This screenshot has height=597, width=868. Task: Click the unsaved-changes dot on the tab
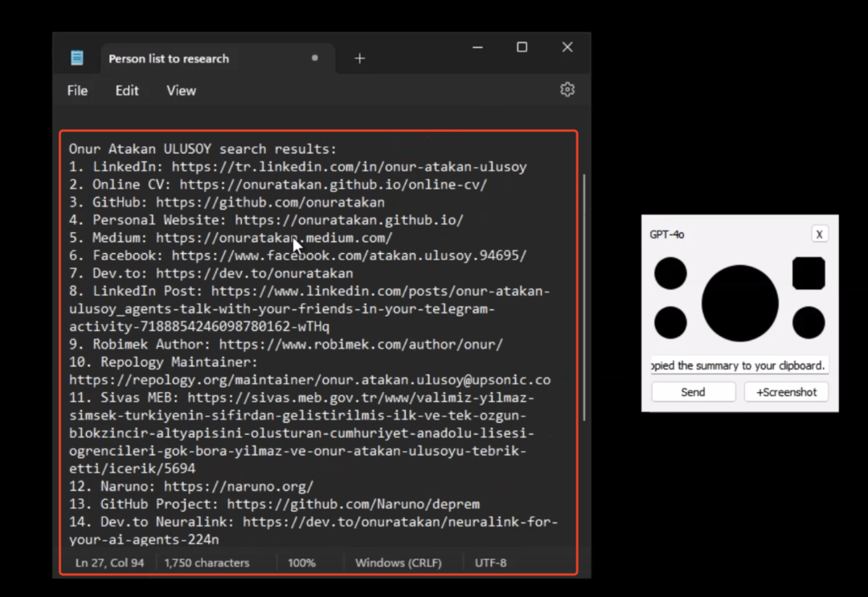point(314,58)
